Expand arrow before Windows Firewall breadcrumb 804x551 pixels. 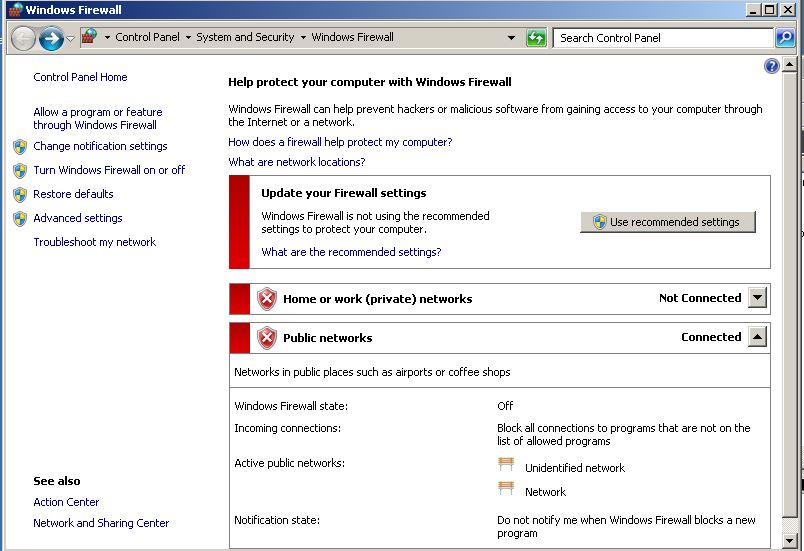(303, 37)
